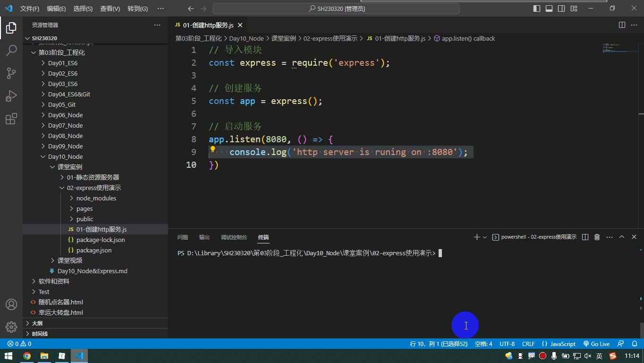Open the Extensions view
The image size is (644, 363).
pos(11,118)
